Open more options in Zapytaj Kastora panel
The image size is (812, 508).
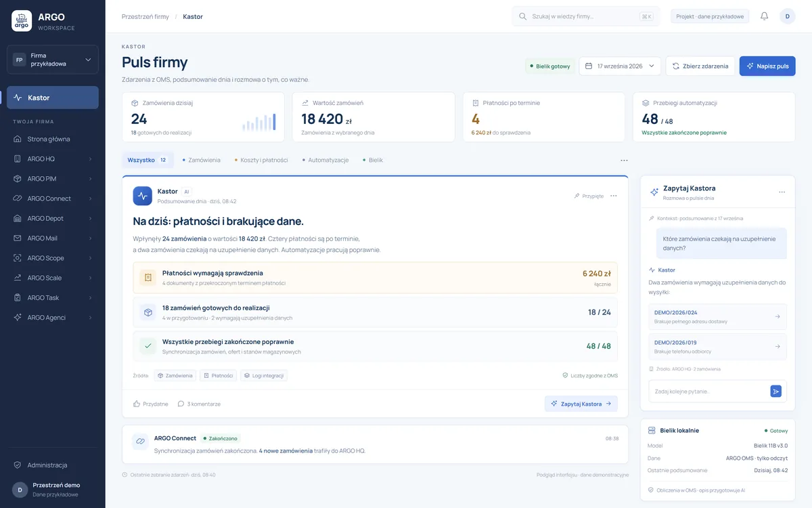tap(782, 192)
